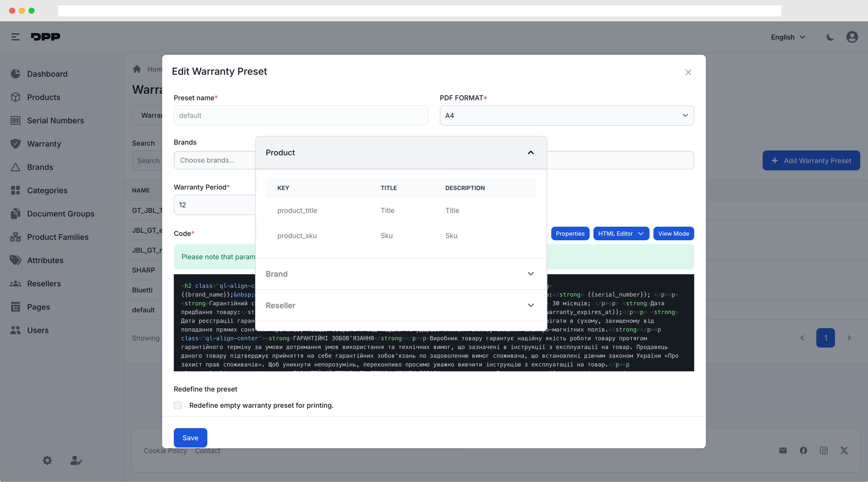Click the Save button
Screen dimensions: 868x482
pos(190,438)
